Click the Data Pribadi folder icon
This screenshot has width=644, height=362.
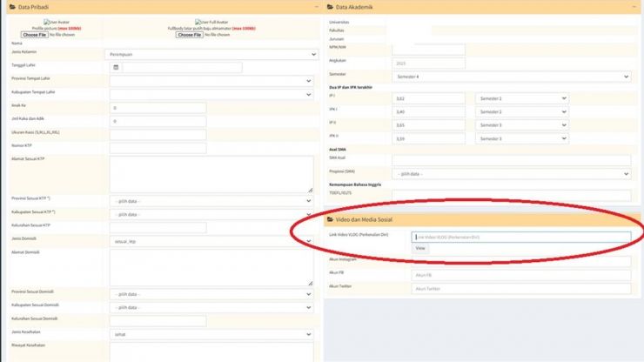click(x=12, y=7)
